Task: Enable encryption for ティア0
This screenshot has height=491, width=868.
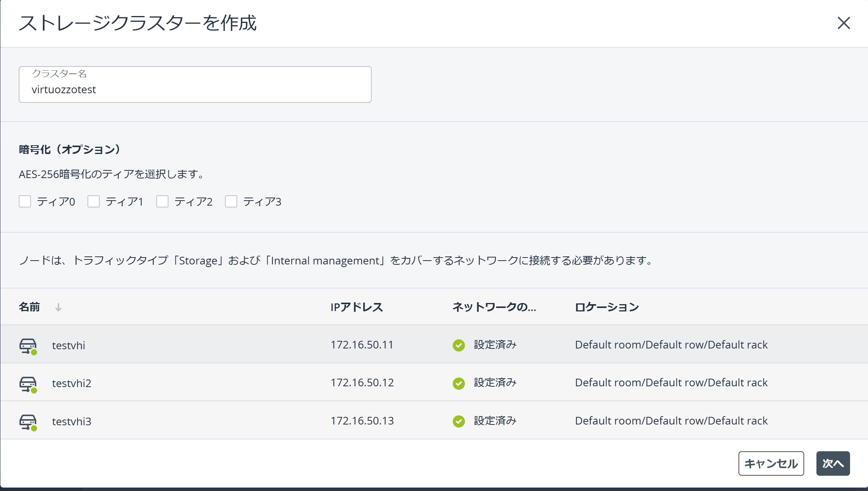Action: [25, 201]
